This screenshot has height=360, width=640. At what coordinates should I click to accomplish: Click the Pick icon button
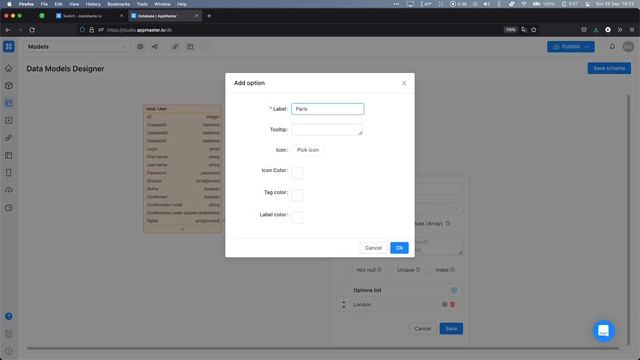(x=308, y=150)
